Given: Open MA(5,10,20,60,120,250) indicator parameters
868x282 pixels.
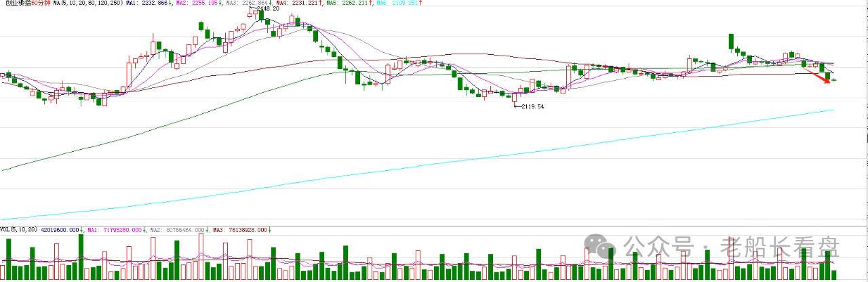Looking at the screenshot, I should tap(87, 3).
